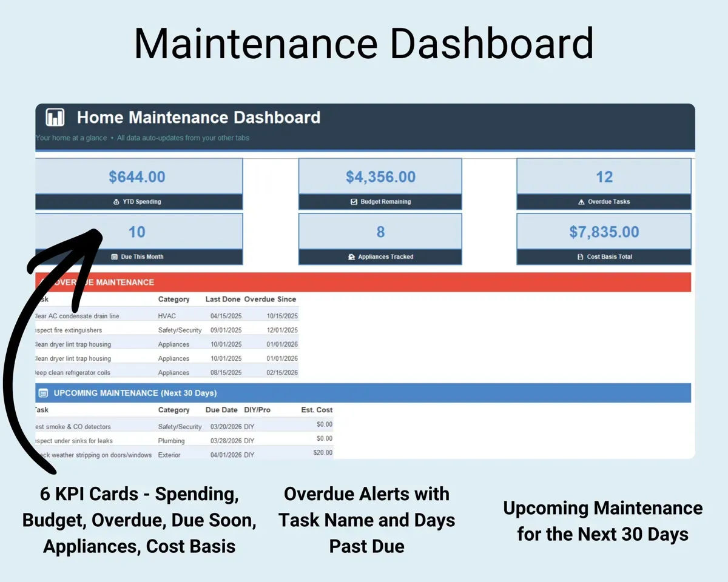Select the 03/28/2026 due date
728x582 pixels.
[226, 441]
